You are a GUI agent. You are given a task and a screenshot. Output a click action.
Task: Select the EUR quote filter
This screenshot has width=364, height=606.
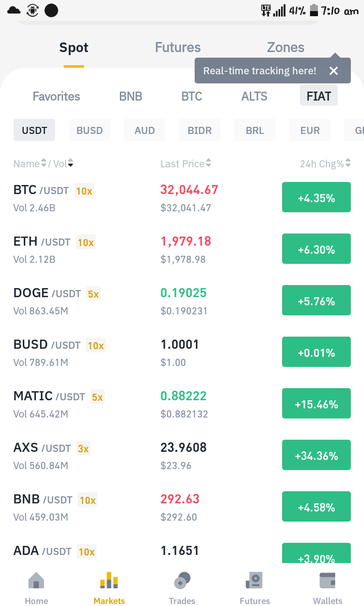click(x=310, y=130)
